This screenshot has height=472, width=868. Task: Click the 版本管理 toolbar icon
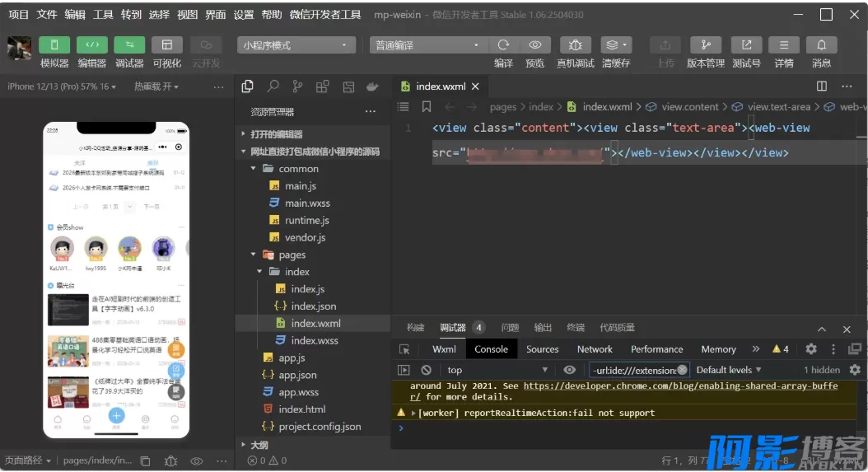[705, 45]
